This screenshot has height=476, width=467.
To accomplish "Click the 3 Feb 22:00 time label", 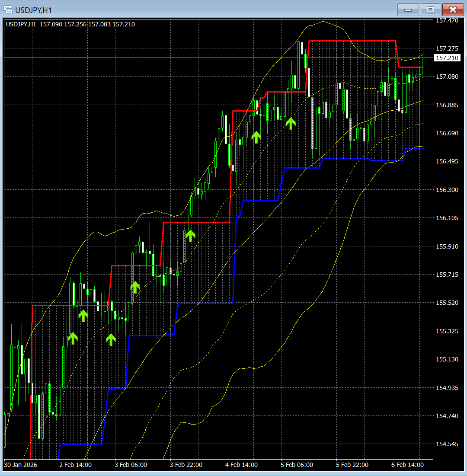I will click(186, 465).
